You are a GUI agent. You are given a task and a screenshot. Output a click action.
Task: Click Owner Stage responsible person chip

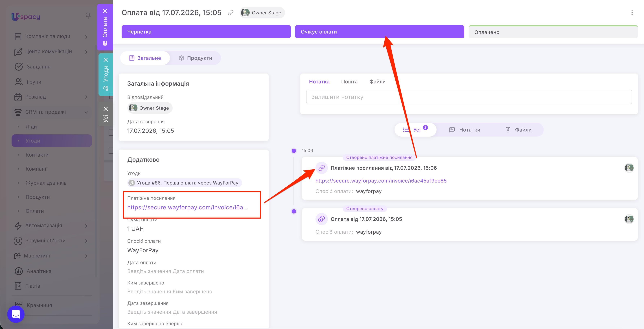click(x=150, y=108)
